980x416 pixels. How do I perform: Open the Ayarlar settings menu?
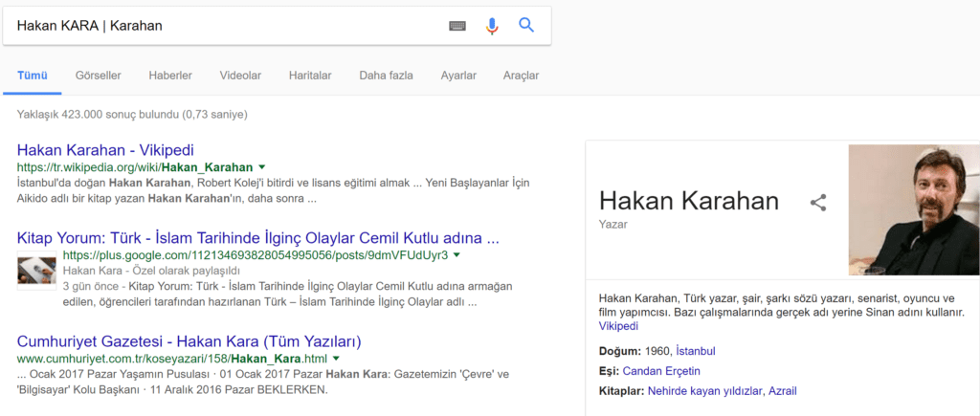coord(458,76)
